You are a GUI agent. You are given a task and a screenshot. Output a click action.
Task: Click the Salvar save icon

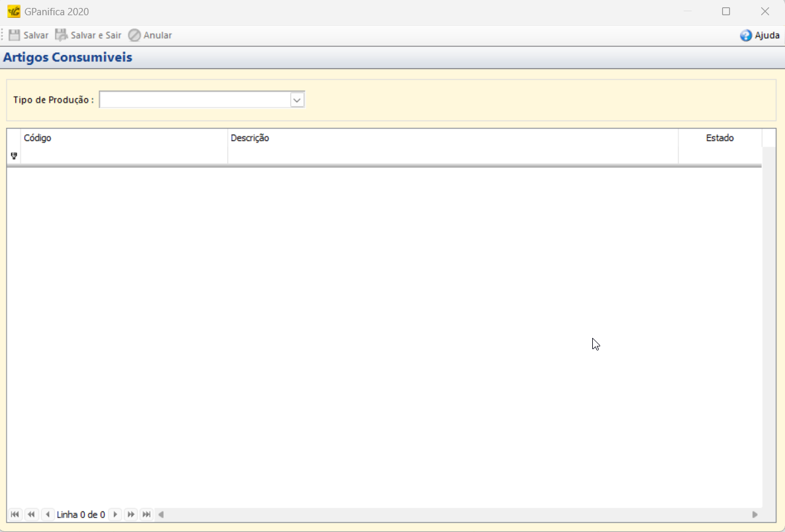pyautogui.click(x=15, y=35)
